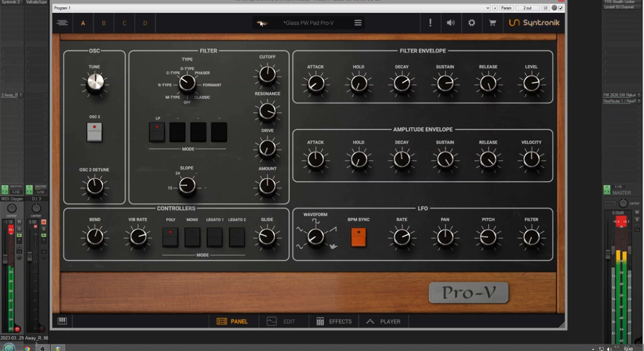This screenshot has height=351, width=644.
Task: Click the wet/dry mix knob in plugin header
Action: [554, 8]
